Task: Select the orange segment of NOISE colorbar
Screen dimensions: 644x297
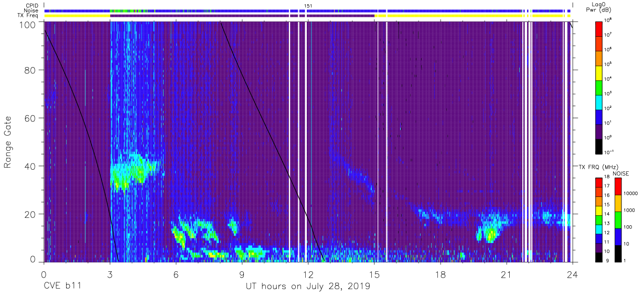Action: point(618,203)
